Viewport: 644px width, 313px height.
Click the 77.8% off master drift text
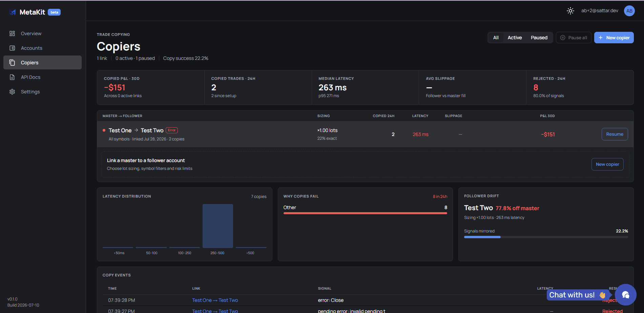tap(517, 208)
